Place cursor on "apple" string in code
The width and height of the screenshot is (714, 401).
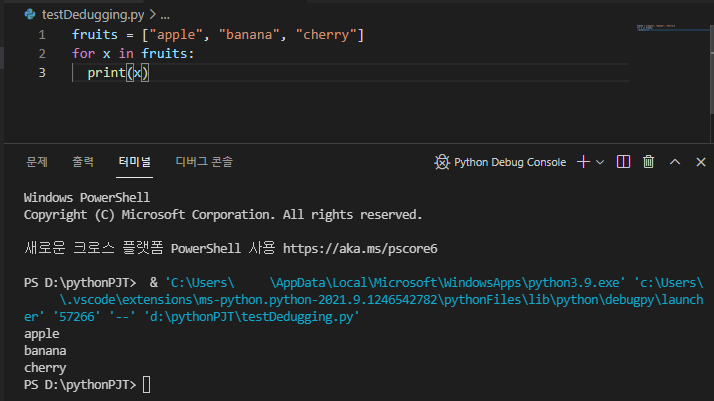pyautogui.click(x=176, y=35)
